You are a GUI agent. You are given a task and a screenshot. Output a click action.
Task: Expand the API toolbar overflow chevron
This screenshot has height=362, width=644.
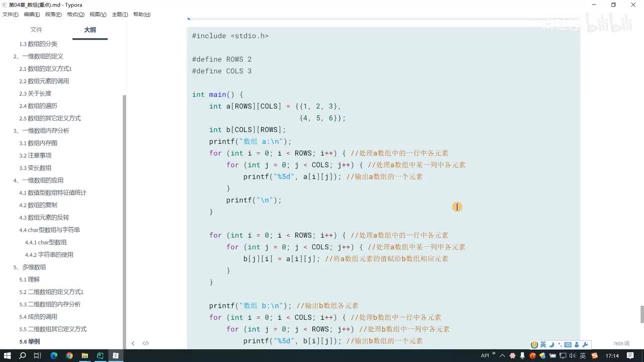coord(494,353)
